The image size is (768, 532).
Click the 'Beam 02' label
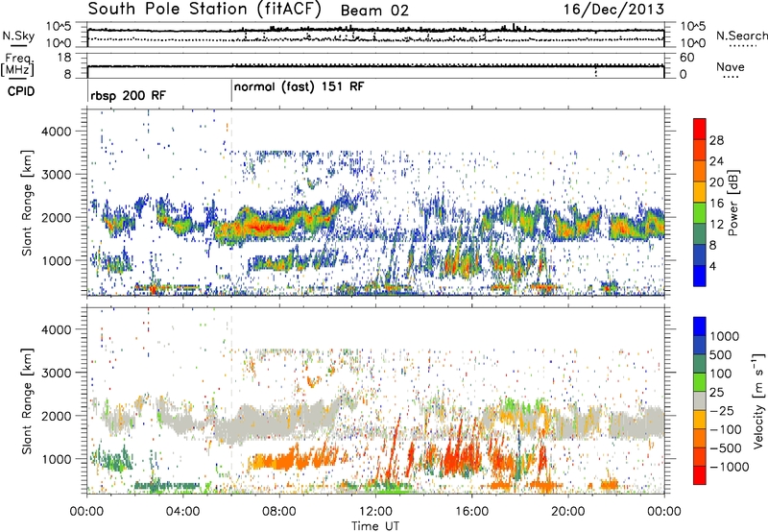[x=374, y=11]
